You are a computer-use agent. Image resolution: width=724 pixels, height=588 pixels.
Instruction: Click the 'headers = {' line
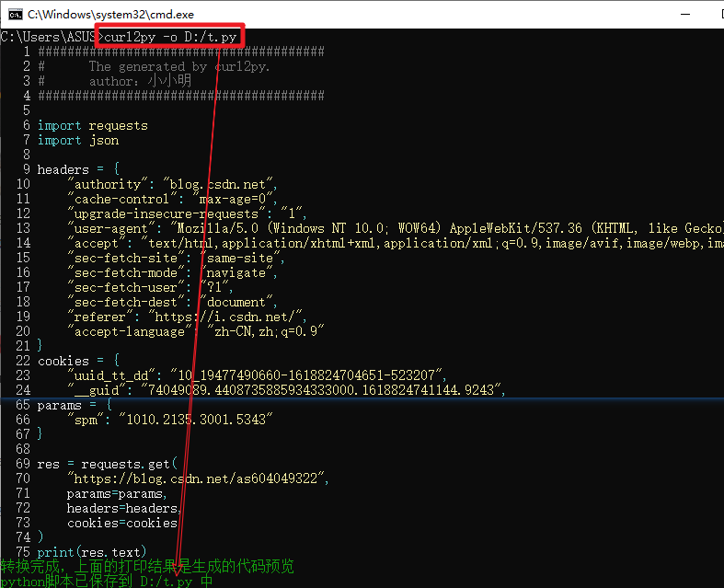pos(78,169)
